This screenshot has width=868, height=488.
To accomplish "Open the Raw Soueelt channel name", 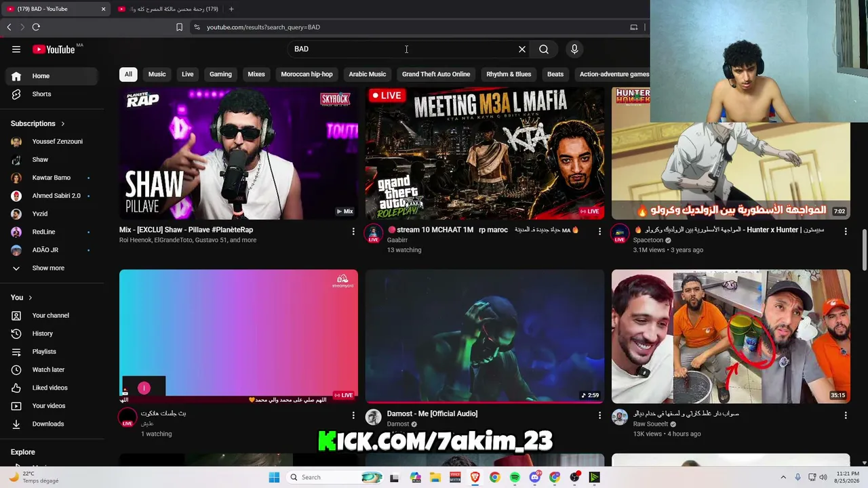I will (651, 424).
